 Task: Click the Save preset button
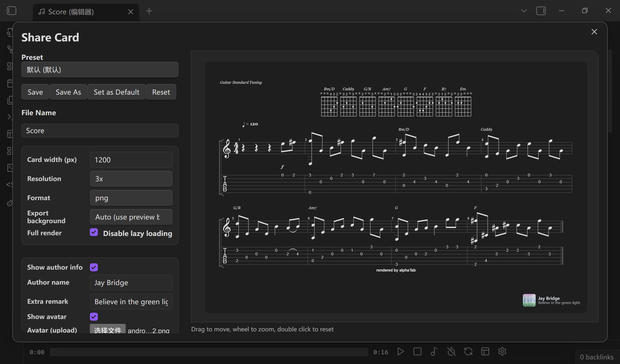[x=35, y=92]
